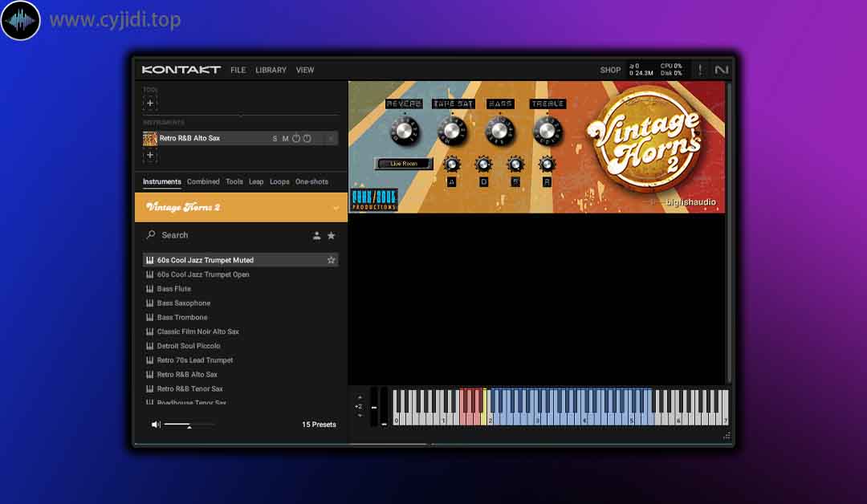
Task: Open the LIBRARY menu
Action: click(x=271, y=70)
